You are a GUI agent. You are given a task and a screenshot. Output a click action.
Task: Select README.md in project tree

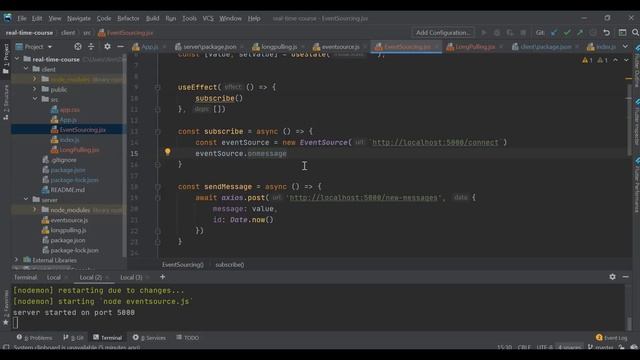pos(67,190)
